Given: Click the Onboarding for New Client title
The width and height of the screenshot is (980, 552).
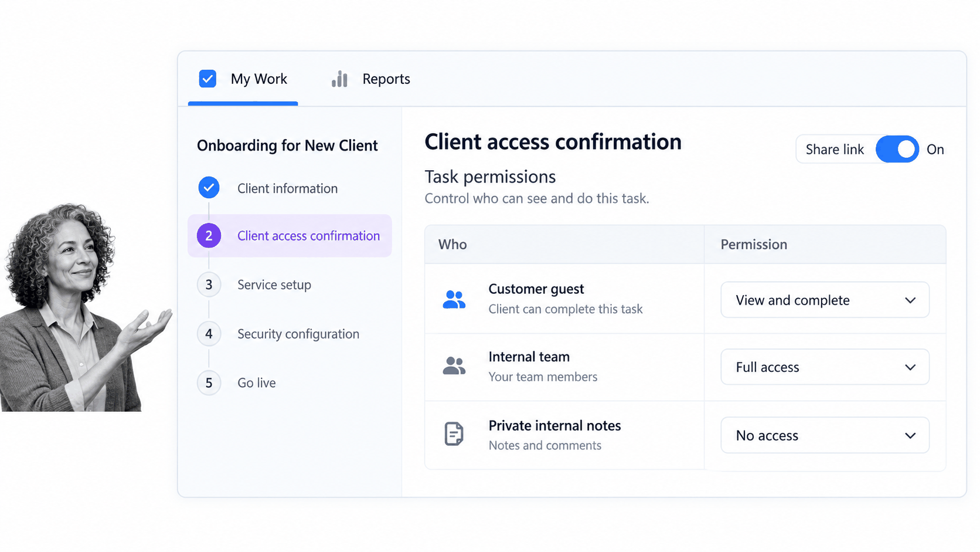Looking at the screenshot, I should [287, 145].
